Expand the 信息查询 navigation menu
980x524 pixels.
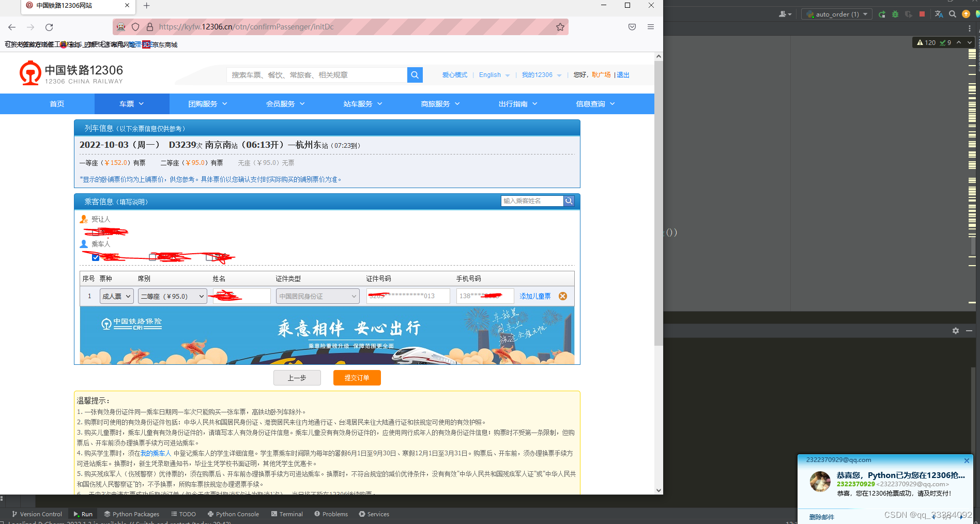pos(595,104)
